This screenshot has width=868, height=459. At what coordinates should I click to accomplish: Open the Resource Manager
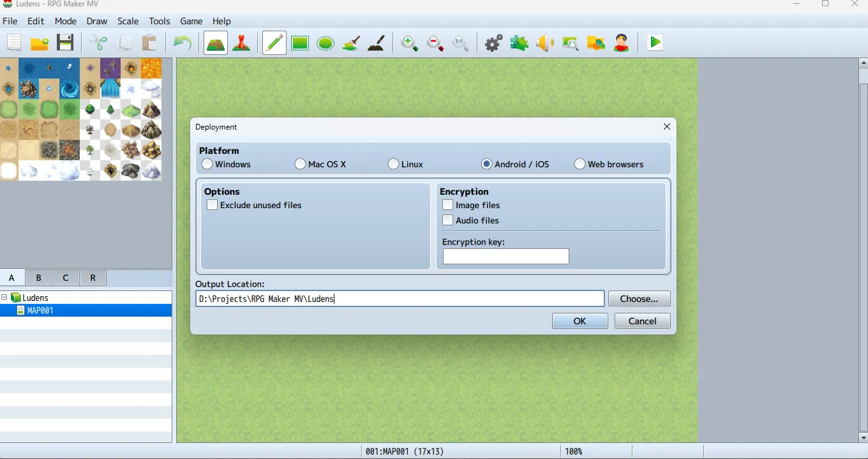(x=595, y=43)
